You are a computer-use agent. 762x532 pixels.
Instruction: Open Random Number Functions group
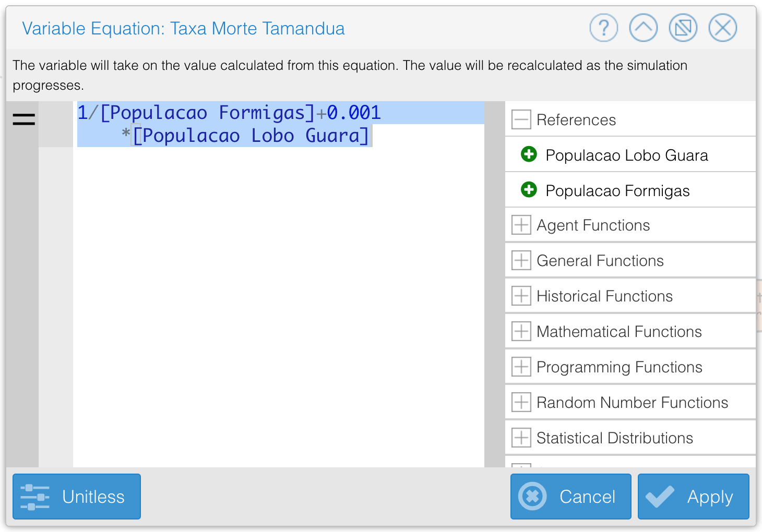pos(521,402)
